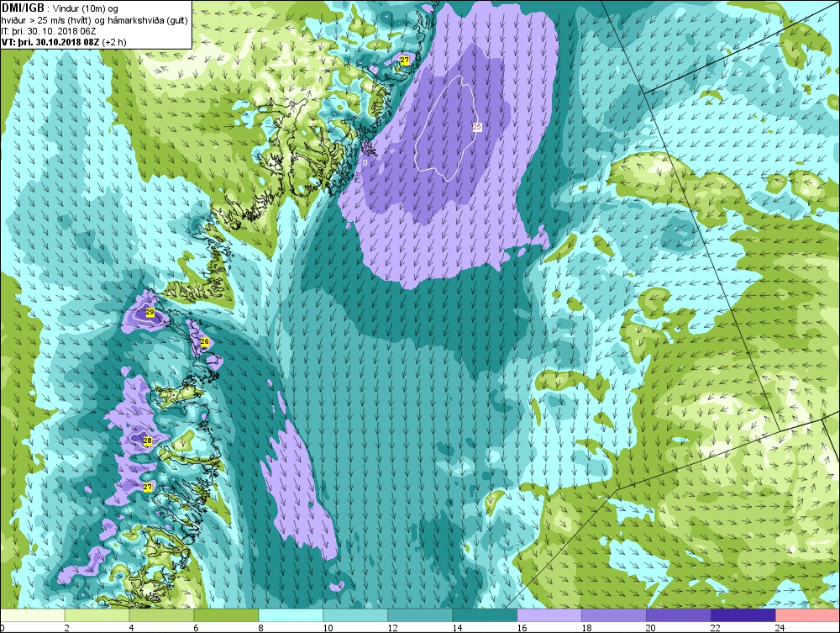This screenshot has width=840, height=633.
Task: Click the '8' legend scale number
Action: (261, 628)
